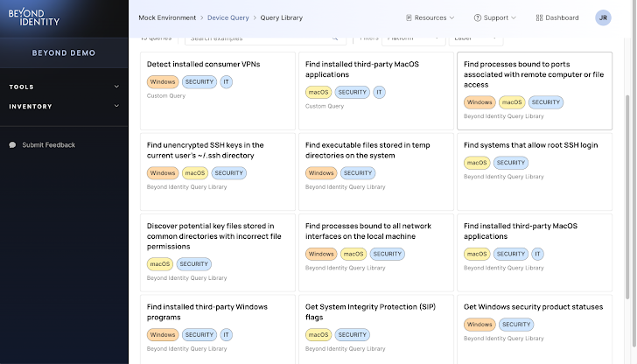Open the Support dropdown menu

pos(495,17)
